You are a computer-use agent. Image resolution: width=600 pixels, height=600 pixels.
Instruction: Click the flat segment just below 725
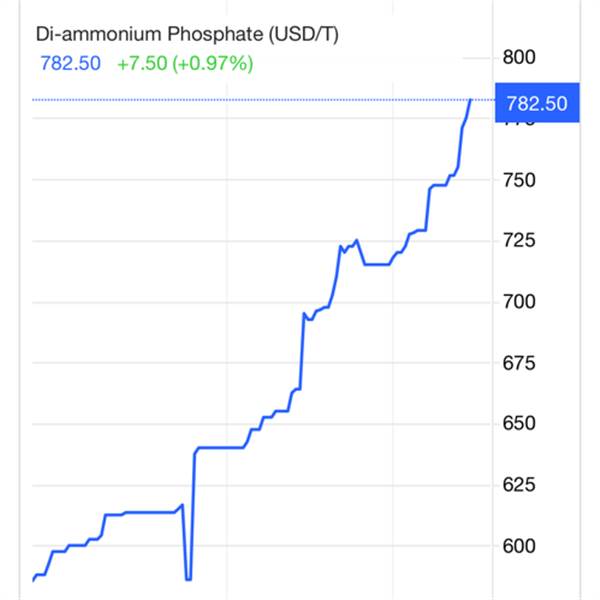pos(377,264)
